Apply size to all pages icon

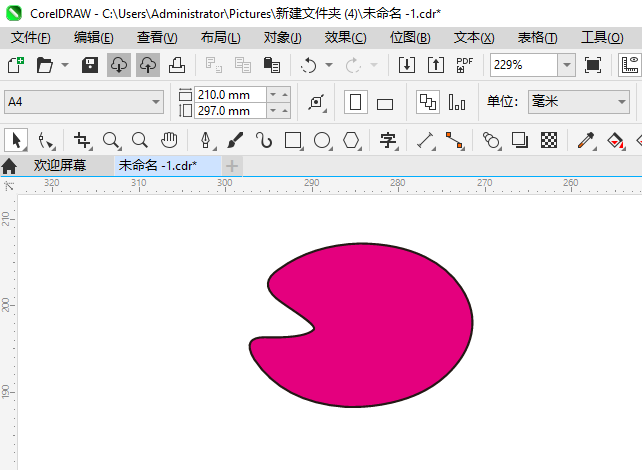click(428, 102)
